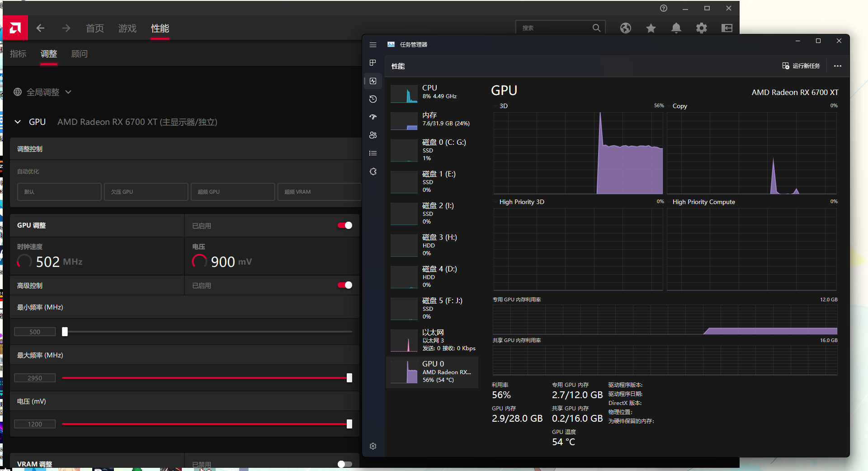Select 以太网 in the performance list
The image size is (868, 471).
tap(432, 341)
